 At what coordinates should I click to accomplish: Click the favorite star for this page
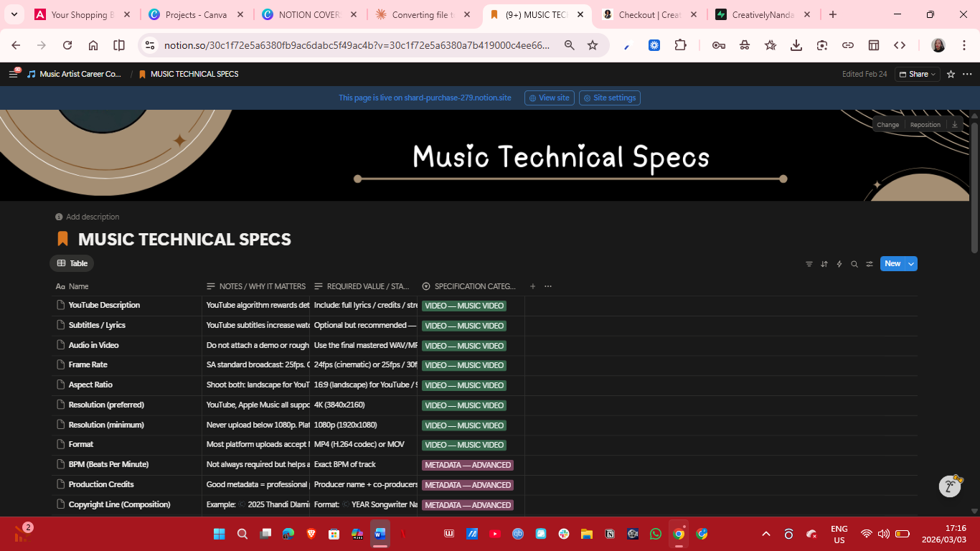tap(951, 74)
